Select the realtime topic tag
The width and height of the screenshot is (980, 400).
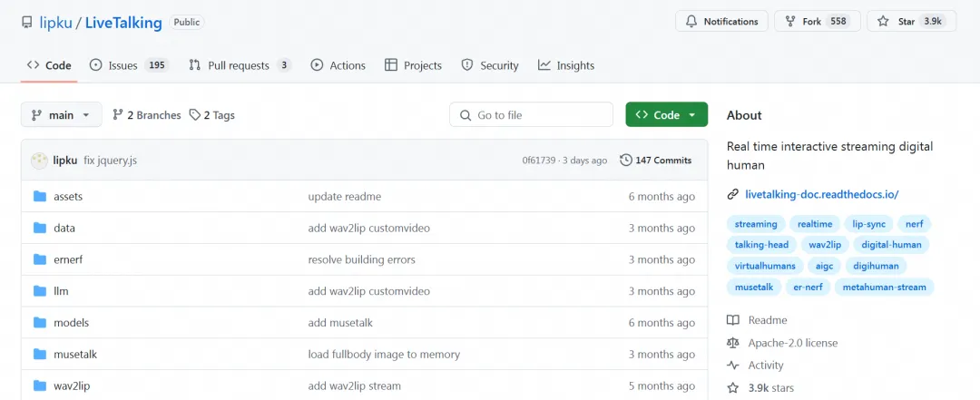(x=815, y=224)
